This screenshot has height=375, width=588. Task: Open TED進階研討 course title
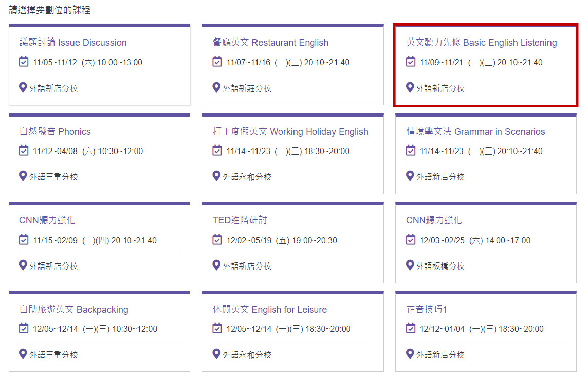(x=240, y=220)
